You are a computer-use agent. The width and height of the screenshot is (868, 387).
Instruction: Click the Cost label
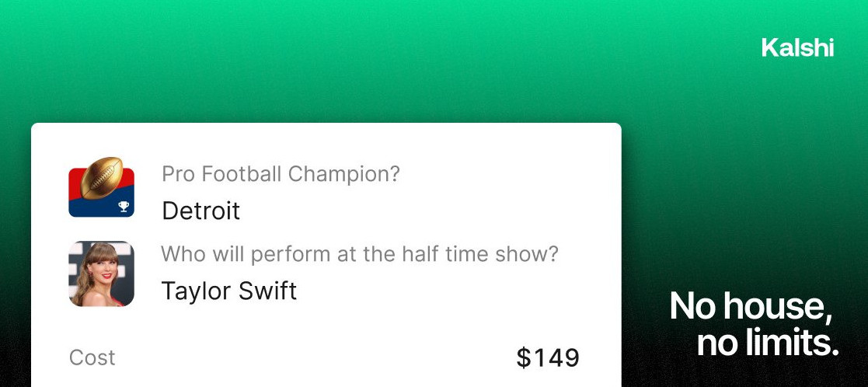(x=92, y=357)
